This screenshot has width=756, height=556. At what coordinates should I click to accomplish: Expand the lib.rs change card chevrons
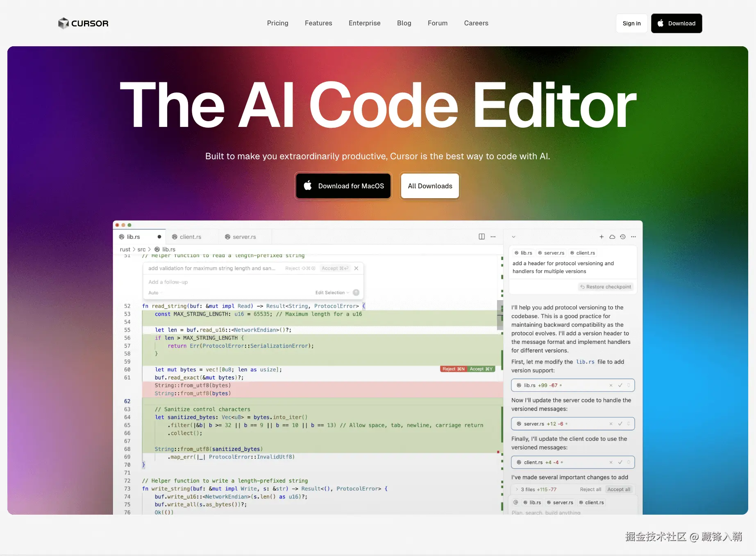[629, 385]
